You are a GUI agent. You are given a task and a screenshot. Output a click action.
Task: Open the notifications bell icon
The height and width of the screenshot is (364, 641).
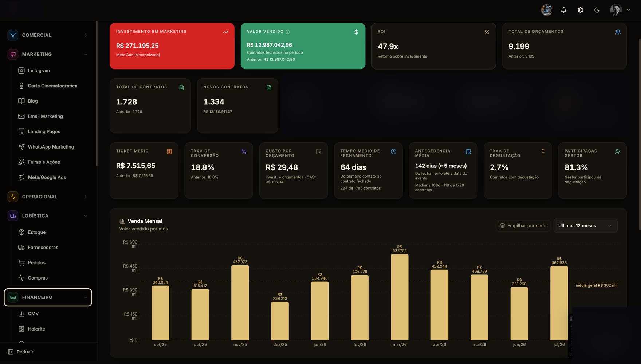(x=563, y=10)
